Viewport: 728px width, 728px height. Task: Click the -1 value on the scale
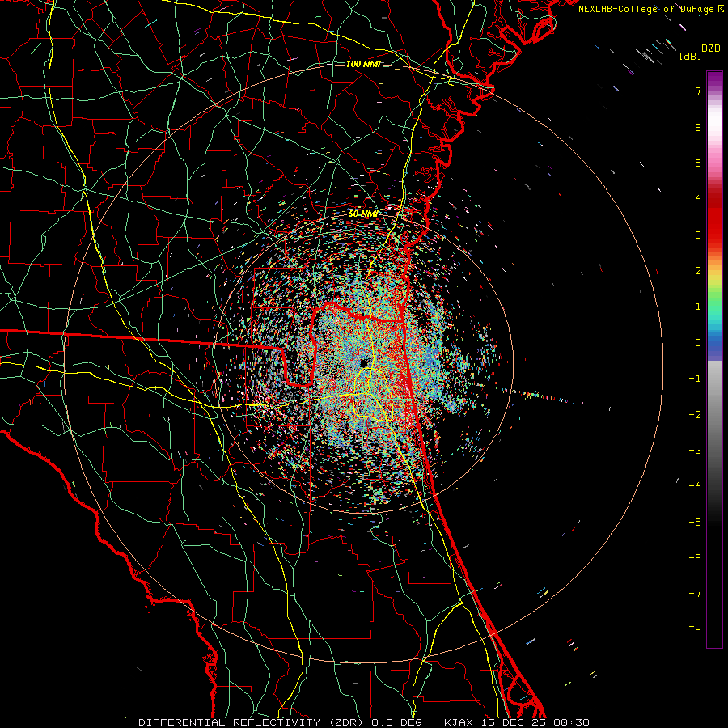695,379
